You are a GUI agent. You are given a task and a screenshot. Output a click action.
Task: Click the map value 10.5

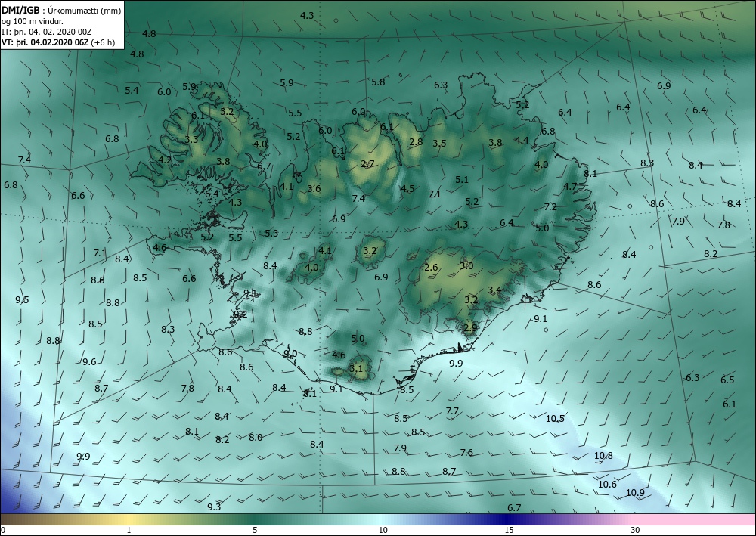555,418
